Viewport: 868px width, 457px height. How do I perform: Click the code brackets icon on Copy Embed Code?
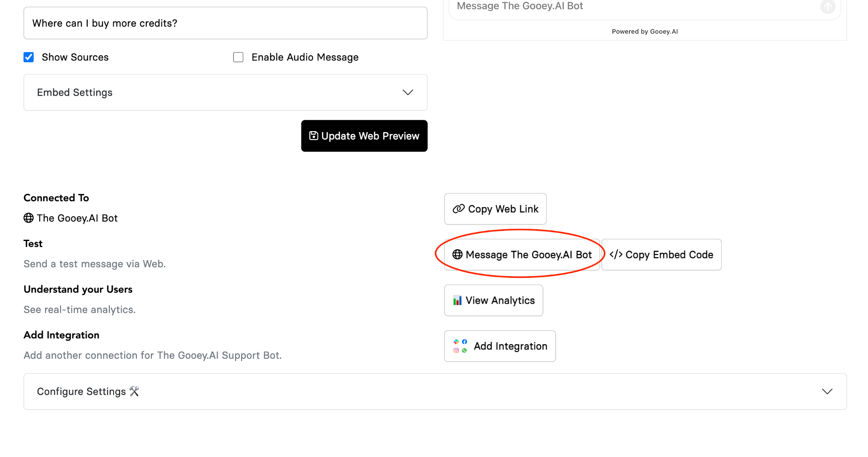(616, 255)
